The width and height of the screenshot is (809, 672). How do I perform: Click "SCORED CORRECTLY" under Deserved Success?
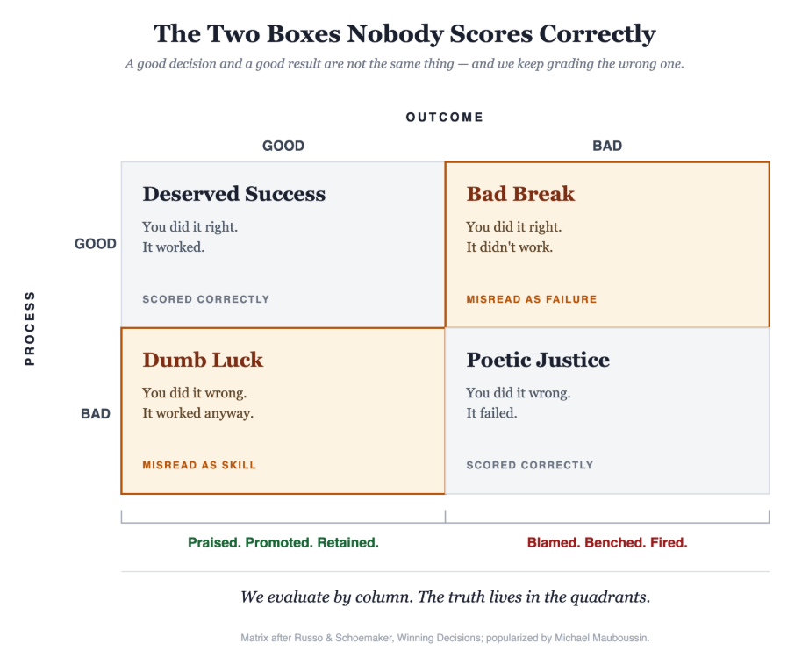pos(206,299)
